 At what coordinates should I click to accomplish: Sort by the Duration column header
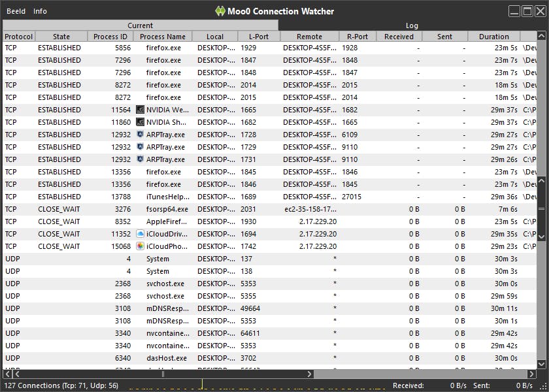[x=493, y=37]
